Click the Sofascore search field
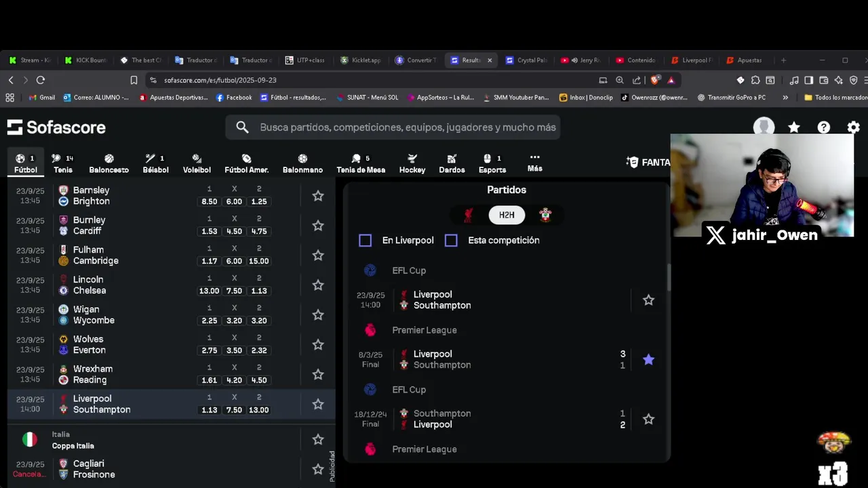This screenshot has width=868, height=488. [393, 127]
